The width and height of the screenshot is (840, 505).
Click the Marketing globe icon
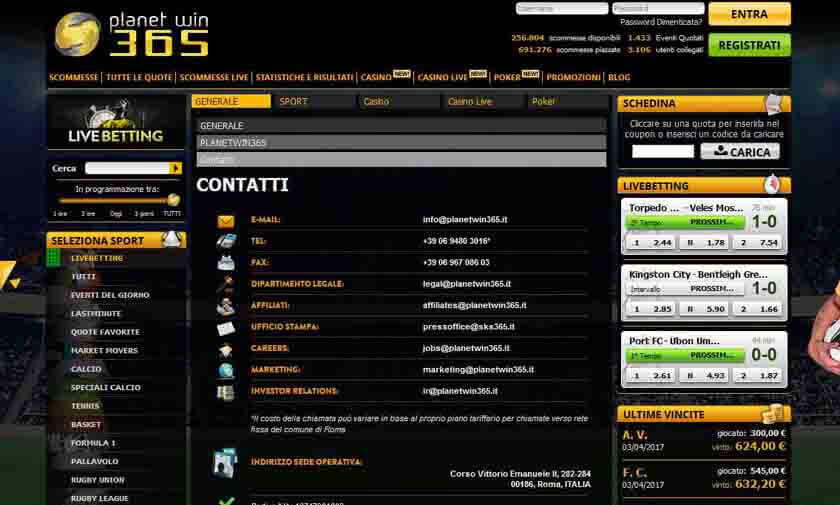(x=226, y=371)
